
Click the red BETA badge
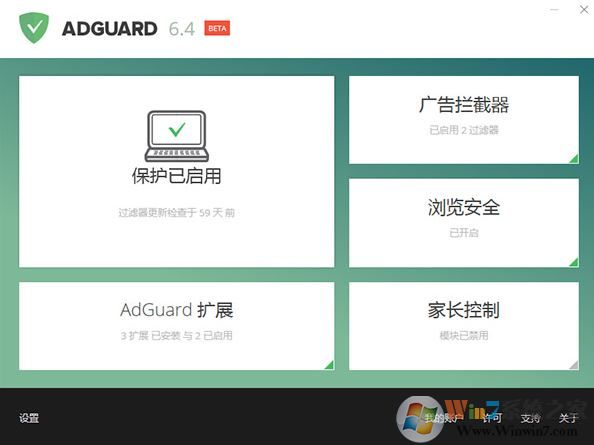coord(217,28)
